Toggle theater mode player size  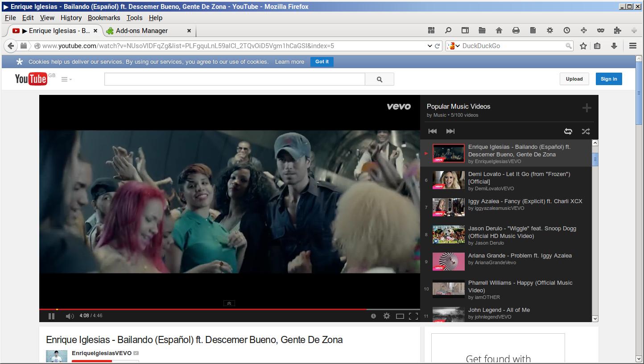pyautogui.click(x=400, y=316)
